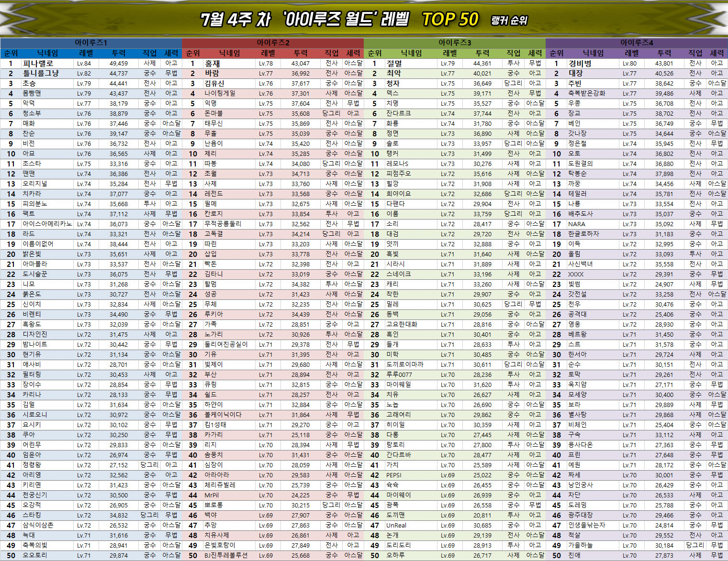
Task: Click nickname '희야이요'
Action: click(x=399, y=194)
